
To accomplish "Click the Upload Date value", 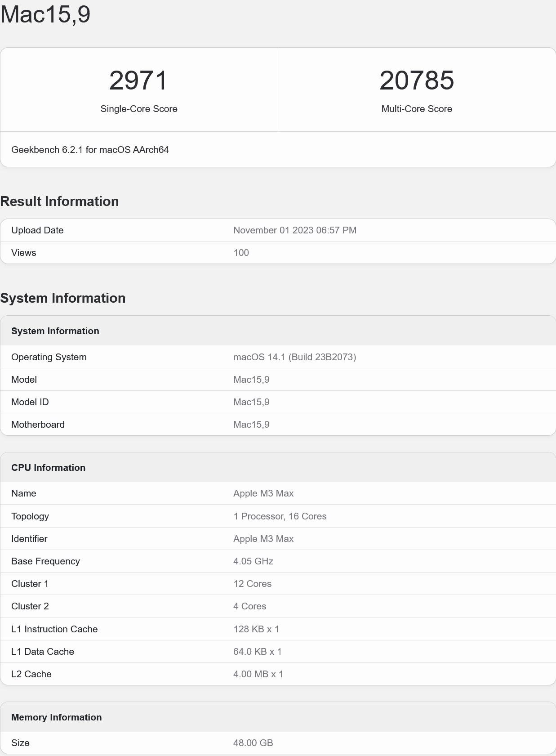I will click(294, 230).
